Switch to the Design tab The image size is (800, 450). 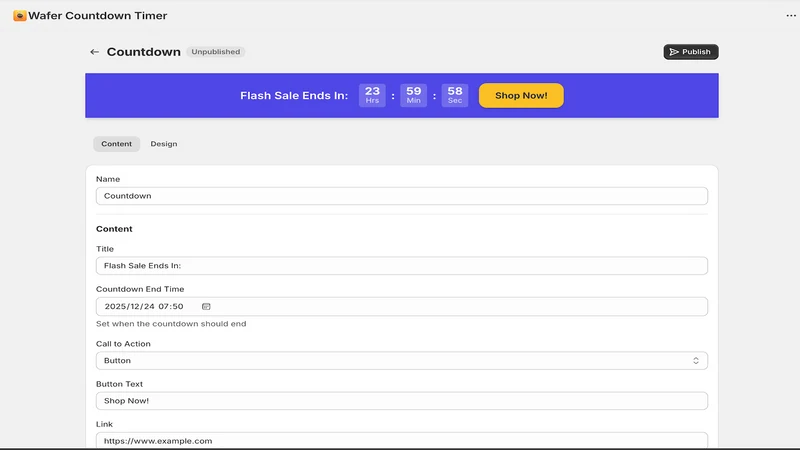click(164, 144)
